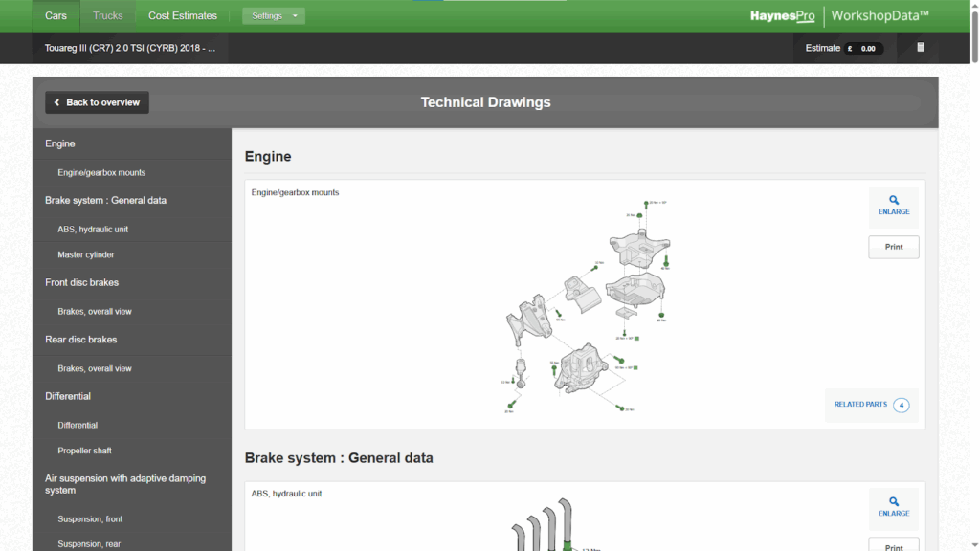
Task: Open Related Parts for engine mounts
Action: (860, 405)
